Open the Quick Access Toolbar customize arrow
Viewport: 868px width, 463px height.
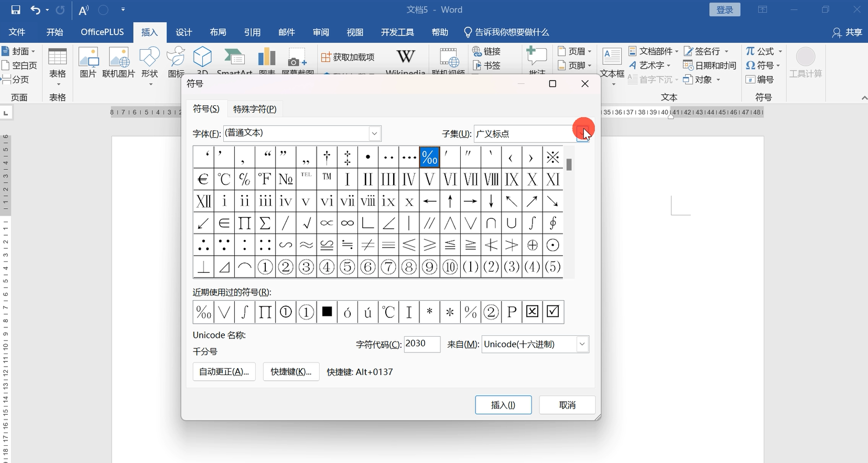[123, 9]
